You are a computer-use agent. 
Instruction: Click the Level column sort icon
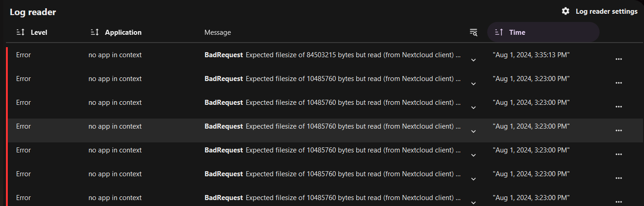(x=20, y=33)
